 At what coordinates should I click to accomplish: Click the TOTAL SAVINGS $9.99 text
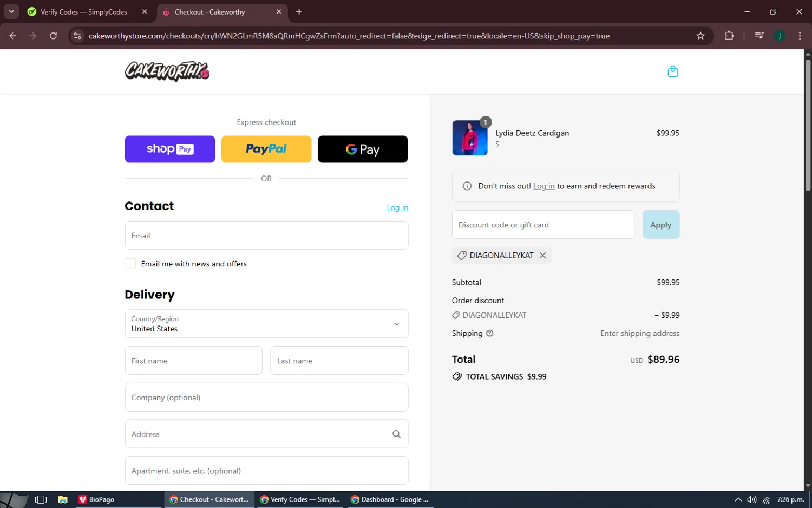pos(506,376)
